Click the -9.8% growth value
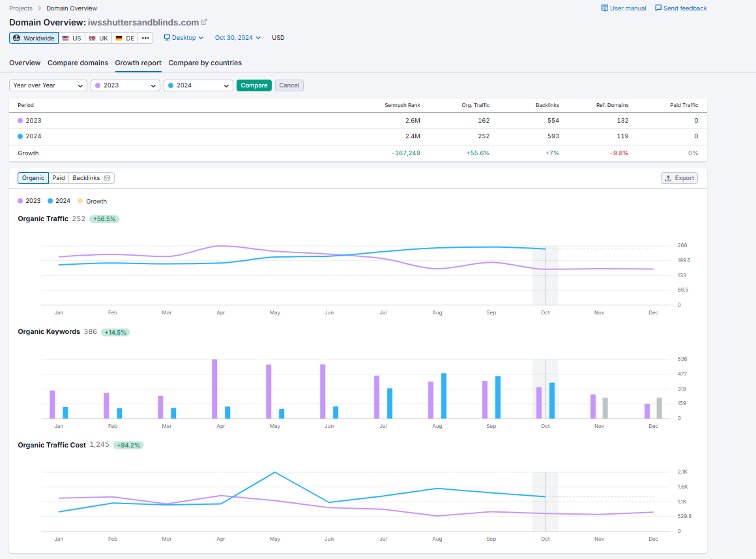756x559 pixels. [x=619, y=153]
